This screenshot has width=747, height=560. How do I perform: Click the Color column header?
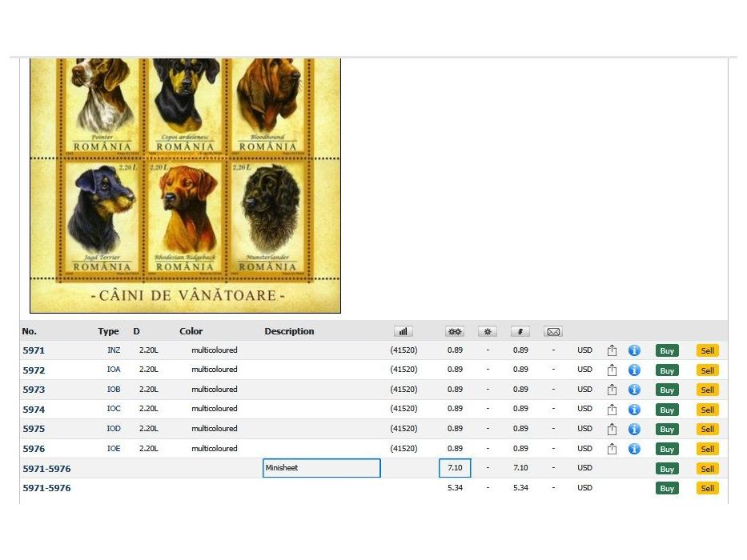point(191,331)
